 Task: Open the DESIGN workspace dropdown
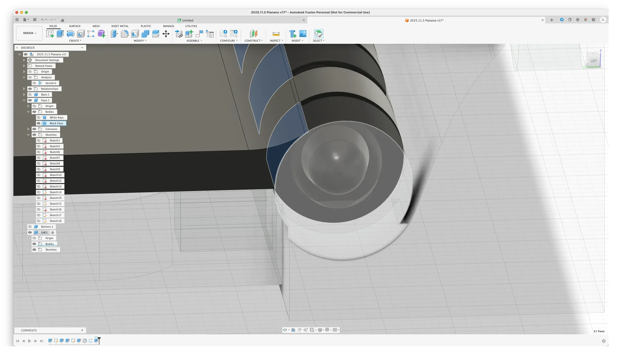[29, 33]
